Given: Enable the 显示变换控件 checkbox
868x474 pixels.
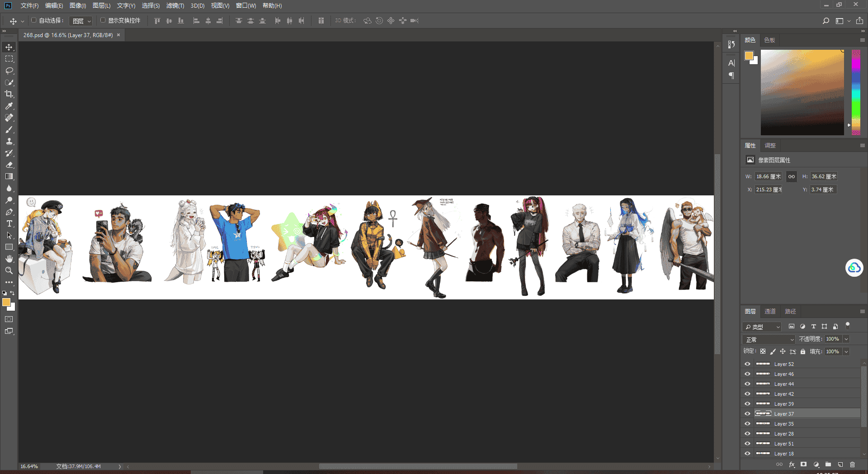Looking at the screenshot, I should click(103, 20).
